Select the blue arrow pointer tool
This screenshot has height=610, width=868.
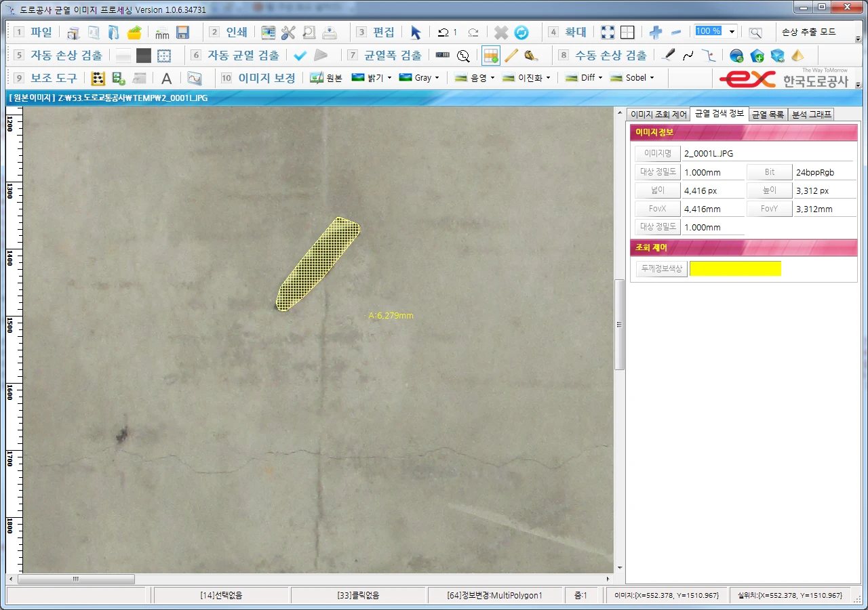tap(416, 33)
